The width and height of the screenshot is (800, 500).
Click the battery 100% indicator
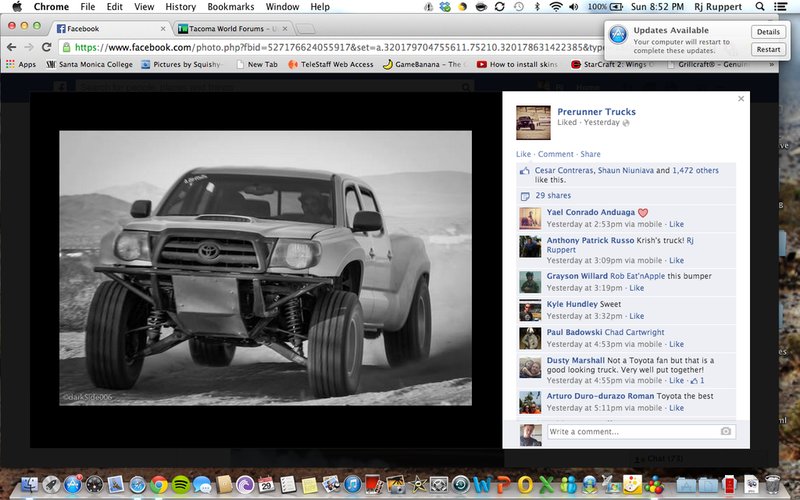[605, 7]
